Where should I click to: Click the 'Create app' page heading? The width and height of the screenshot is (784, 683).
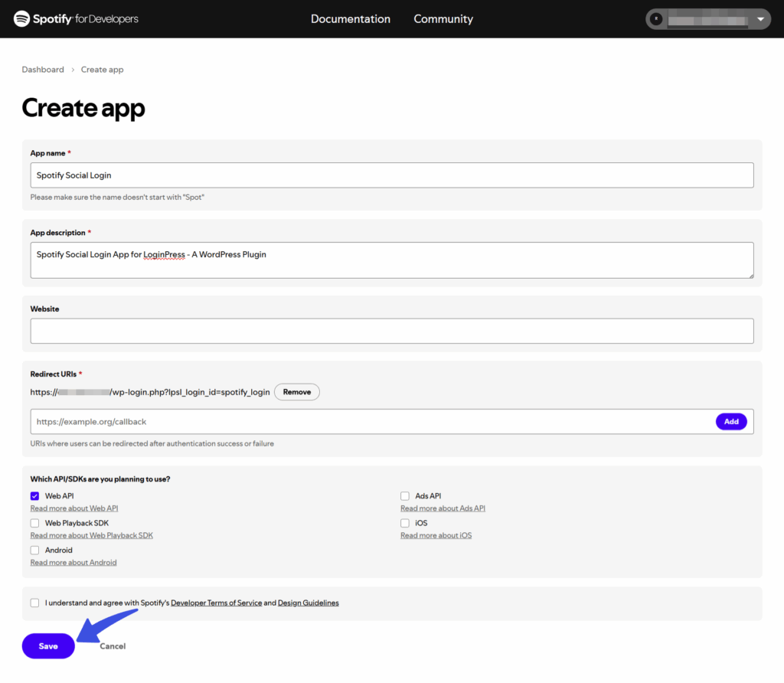coord(83,107)
